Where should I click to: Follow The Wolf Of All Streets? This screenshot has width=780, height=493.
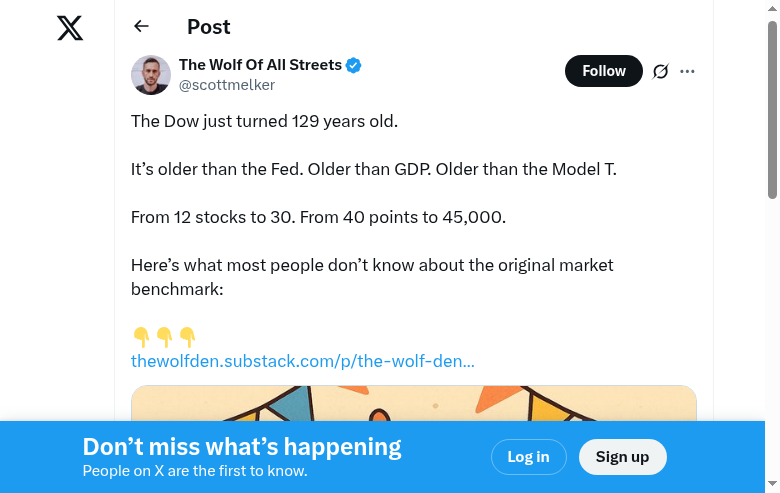click(603, 71)
